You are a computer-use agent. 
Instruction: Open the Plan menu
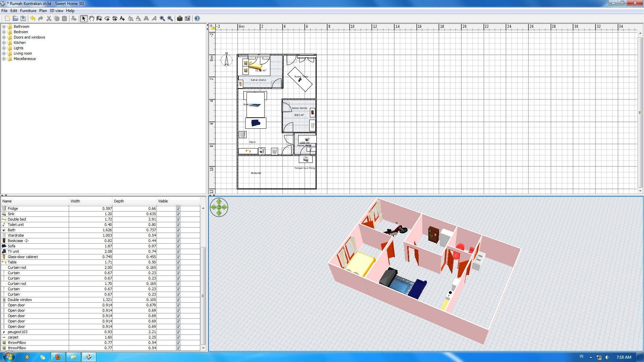pos(43,11)
